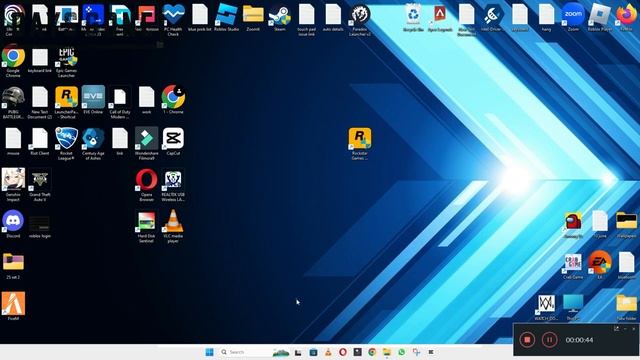Open the New folder icon
The height and width of the screenshot is (360, 640).
click(x=626, y=304)
